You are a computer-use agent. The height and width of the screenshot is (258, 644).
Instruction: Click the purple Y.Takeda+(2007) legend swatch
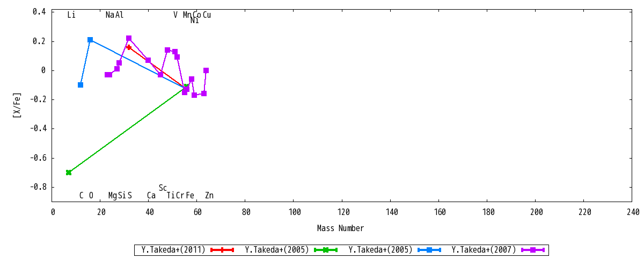click(532, 250)
